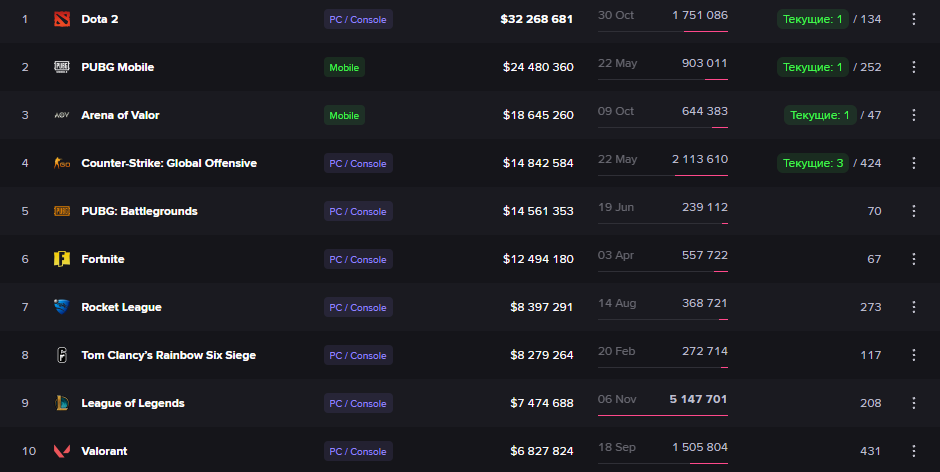Click the PC / Console tag for Dota 2
This screenshot has height=472, width=940.
click(358, 19)
